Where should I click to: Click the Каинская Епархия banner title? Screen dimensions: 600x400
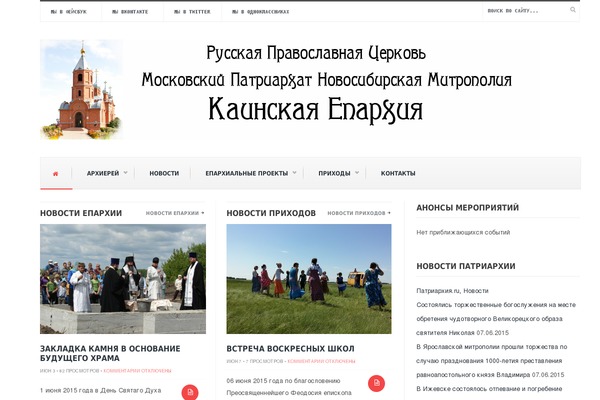[x=316, y=110]
